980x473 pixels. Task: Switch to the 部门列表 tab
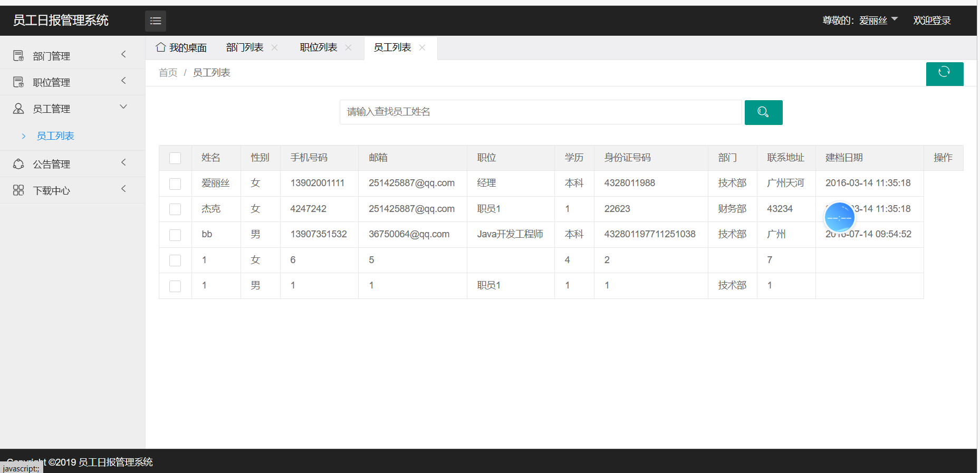click(244, 47)
